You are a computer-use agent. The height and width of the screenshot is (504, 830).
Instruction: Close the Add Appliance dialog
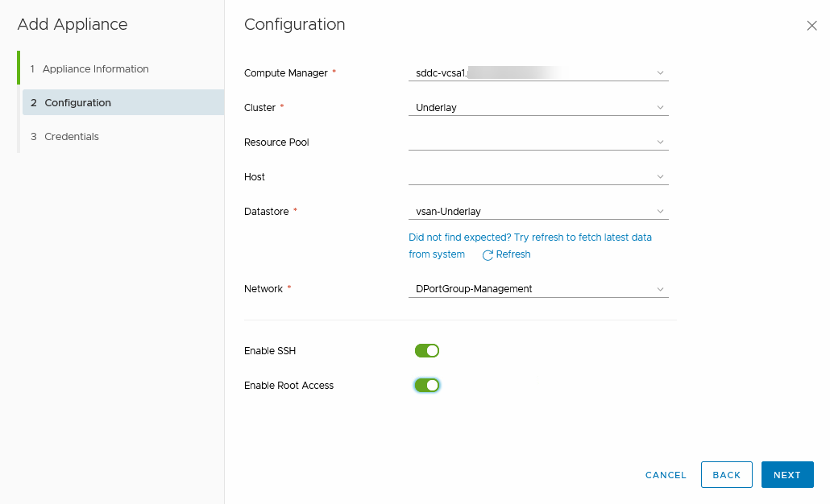point(811,26)
